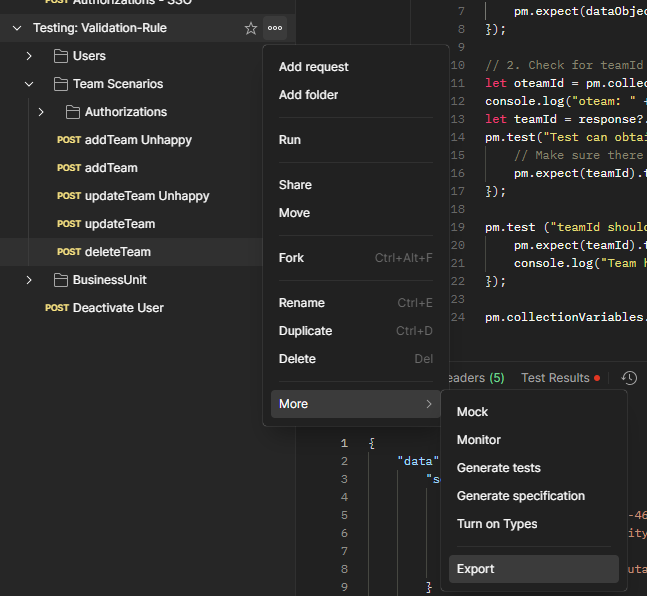
Task: Select Export from the More submenu
Action: [x=476, y=569]
